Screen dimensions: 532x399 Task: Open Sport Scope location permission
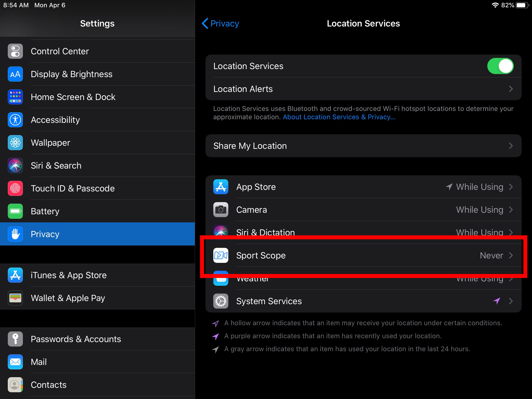(x=363, y=255)
